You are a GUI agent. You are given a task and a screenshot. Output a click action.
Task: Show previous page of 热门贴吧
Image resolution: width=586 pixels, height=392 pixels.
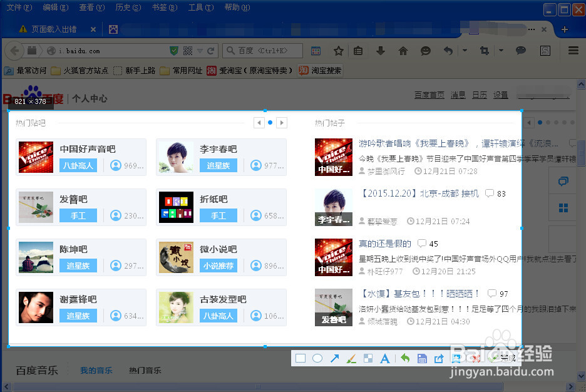coord(259,123)
